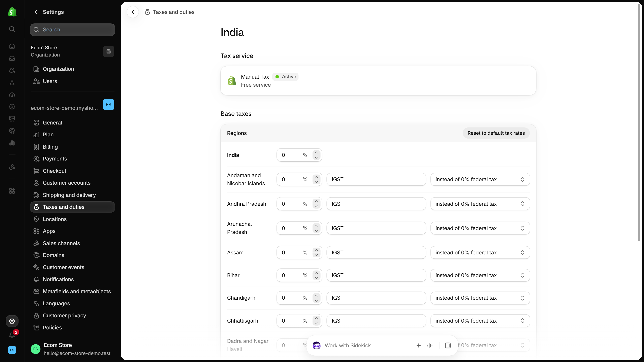644x362 pixels.
Task: Open Products tag icon in left rail
Action: point(12,70)
